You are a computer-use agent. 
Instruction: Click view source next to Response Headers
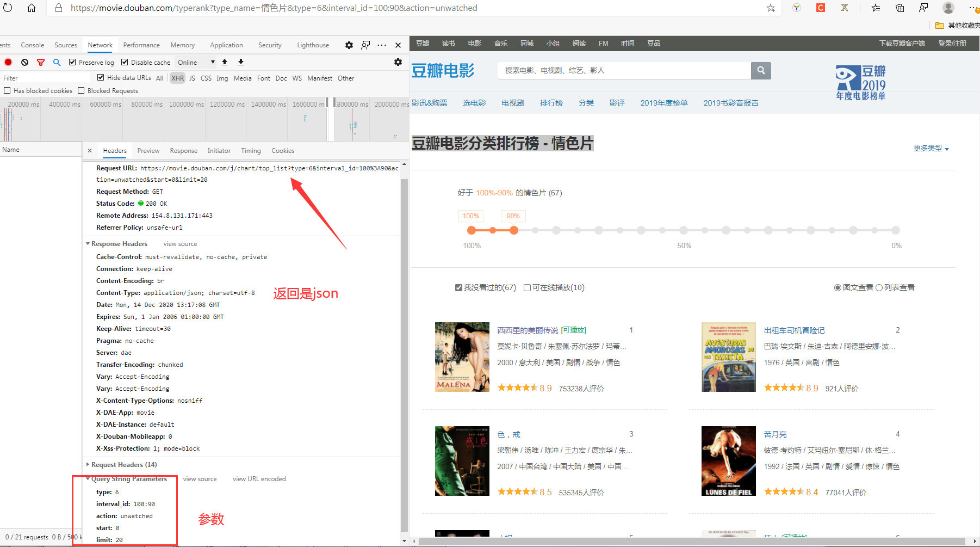181,244
